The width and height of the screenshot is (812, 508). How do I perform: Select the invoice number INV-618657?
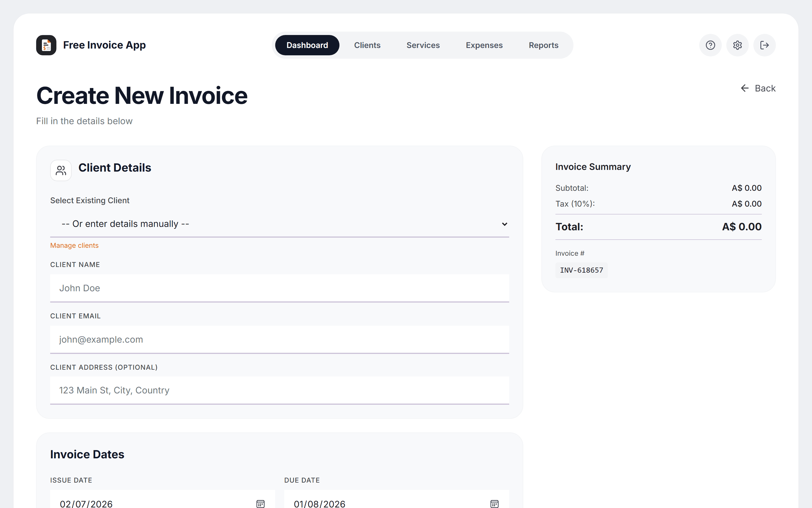[581, 270]
